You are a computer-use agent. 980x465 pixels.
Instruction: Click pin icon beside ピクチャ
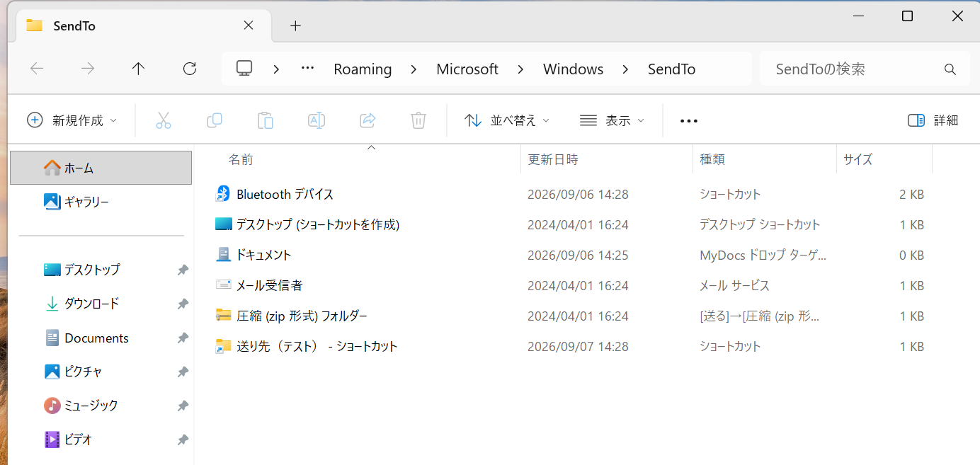(x=183, y=372)
